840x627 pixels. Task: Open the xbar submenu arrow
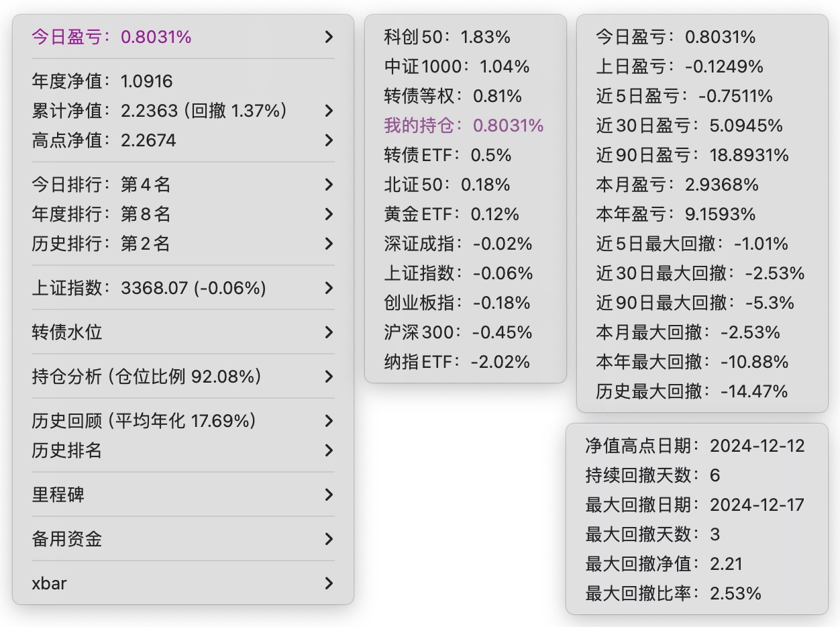(x=329, y=583)
